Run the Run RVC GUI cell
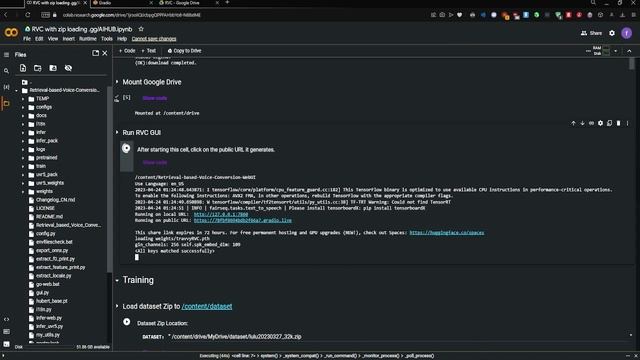This screenshot has width=640, height=360. 126,148
